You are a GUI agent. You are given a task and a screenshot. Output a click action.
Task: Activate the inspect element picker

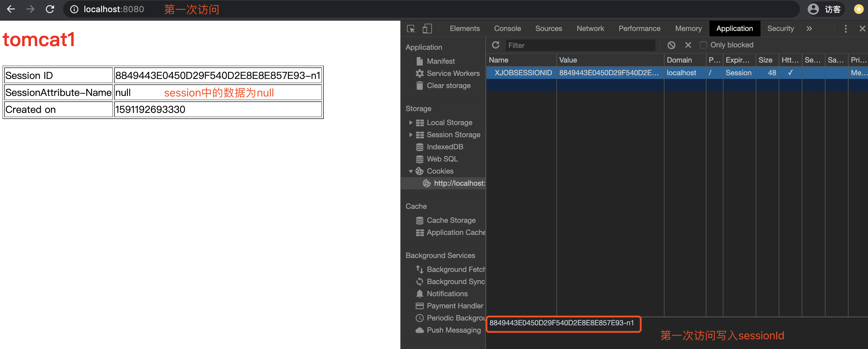(x=411, y=29)
